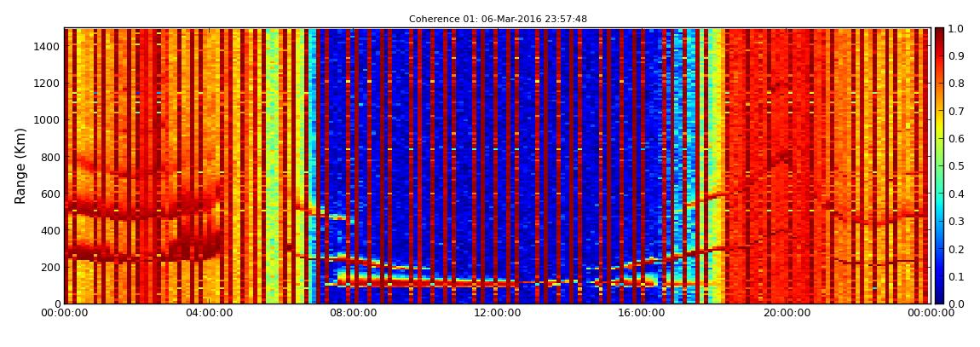
Task: Click the 800 range tick label
Action: 49,157
